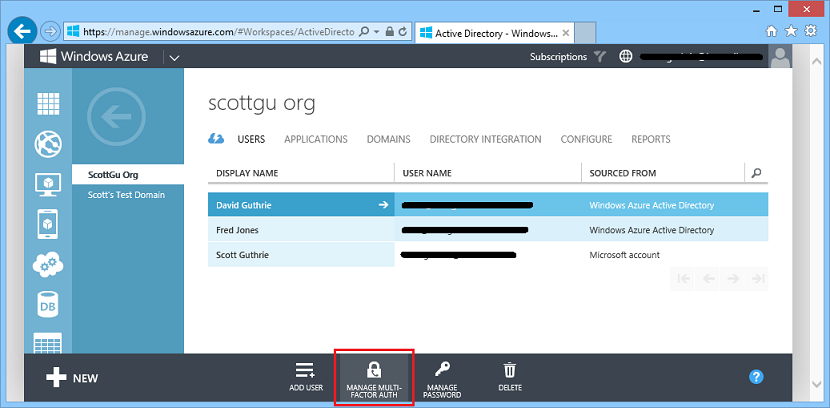Click the search magnifier in address bar
Image resolution: width=830 pixels, height=408 pixels.
[x=364, y=32]
